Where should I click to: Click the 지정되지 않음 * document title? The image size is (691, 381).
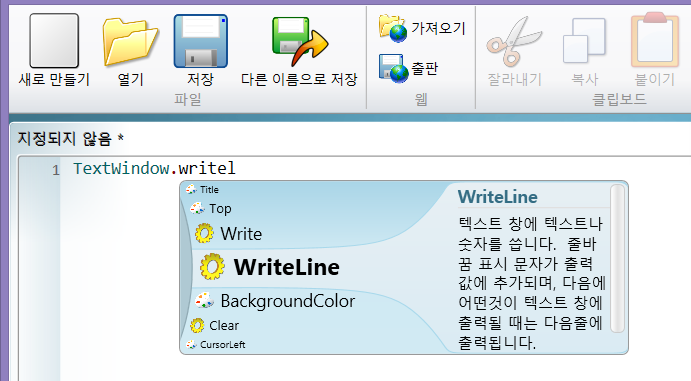pyautogui.click(x=71, y=139)
